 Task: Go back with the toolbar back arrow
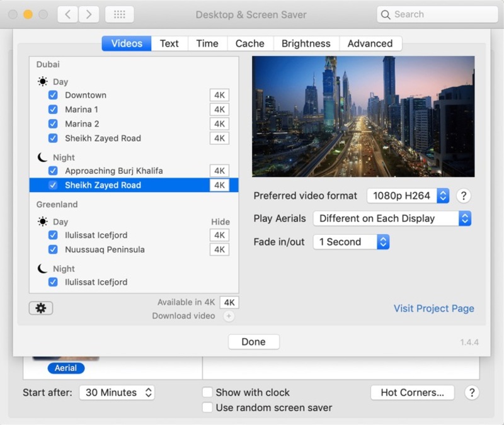coord(67,14)
